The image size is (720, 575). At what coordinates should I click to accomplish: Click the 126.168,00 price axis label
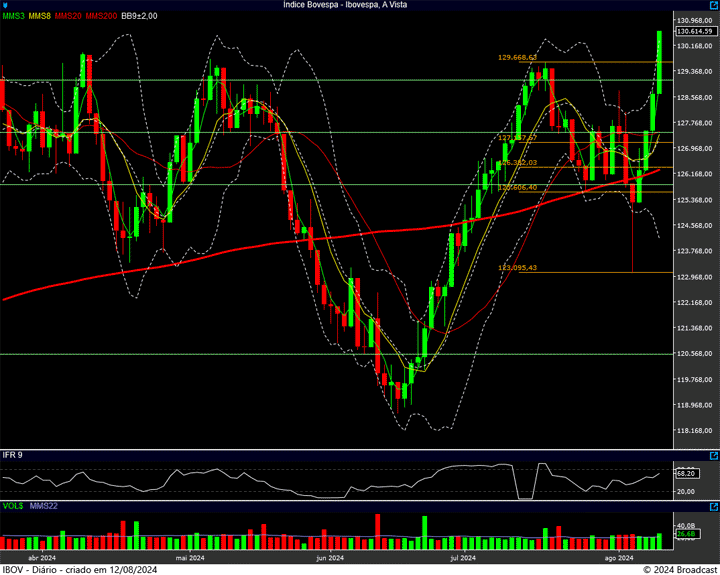tap(693, 175)
